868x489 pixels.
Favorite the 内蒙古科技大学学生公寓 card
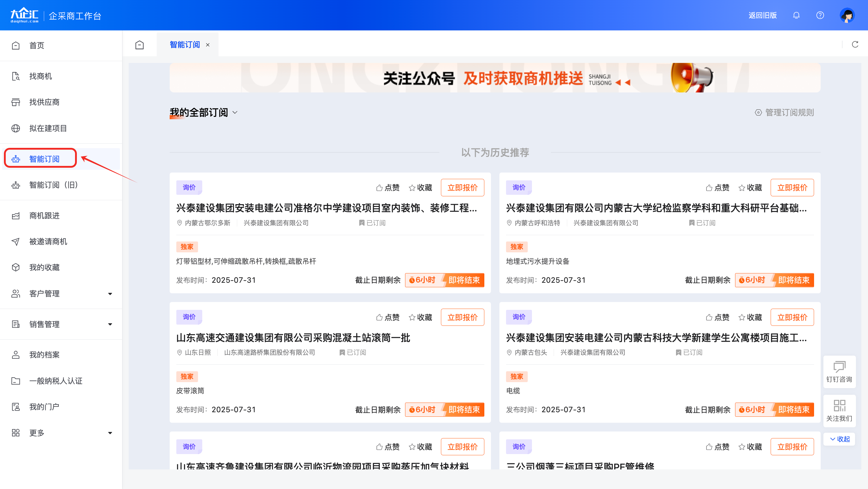point(750,317)
